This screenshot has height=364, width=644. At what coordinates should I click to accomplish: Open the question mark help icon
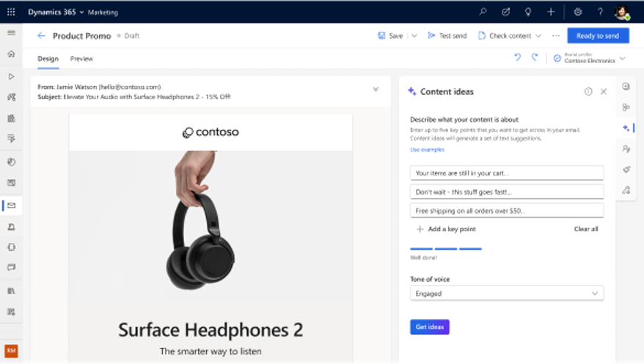[x=600, y=12]
